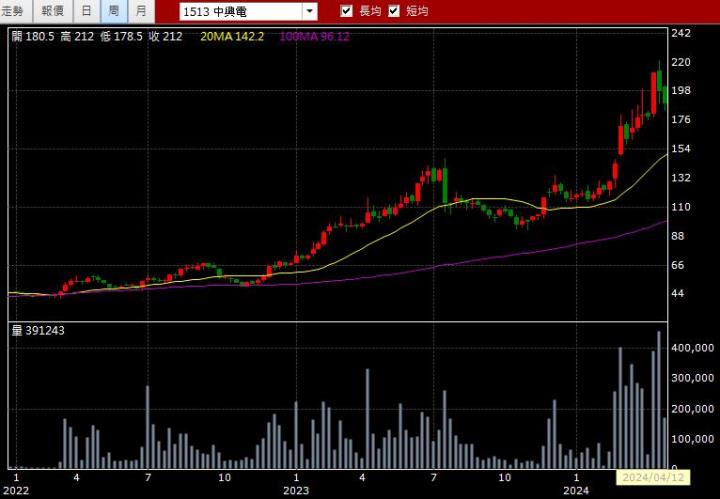
Task: Click the 154 price axis label
Action: [681, 149]
